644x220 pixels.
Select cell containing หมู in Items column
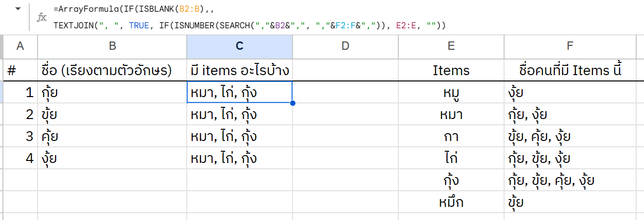[x=451, y=92]
